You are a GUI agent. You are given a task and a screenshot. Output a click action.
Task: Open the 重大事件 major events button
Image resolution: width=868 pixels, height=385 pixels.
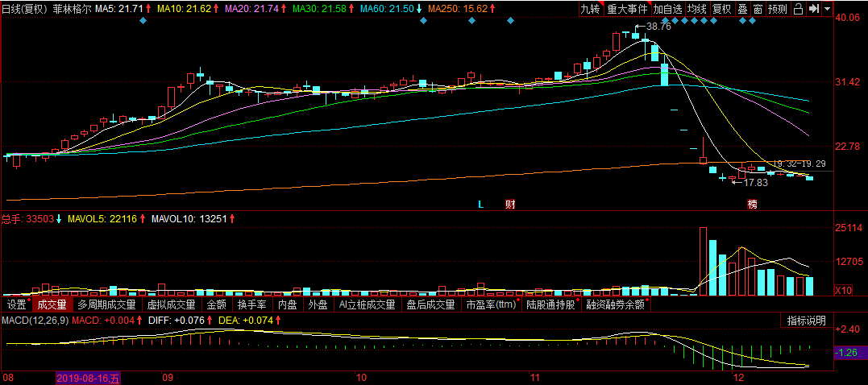click(627, 9)
